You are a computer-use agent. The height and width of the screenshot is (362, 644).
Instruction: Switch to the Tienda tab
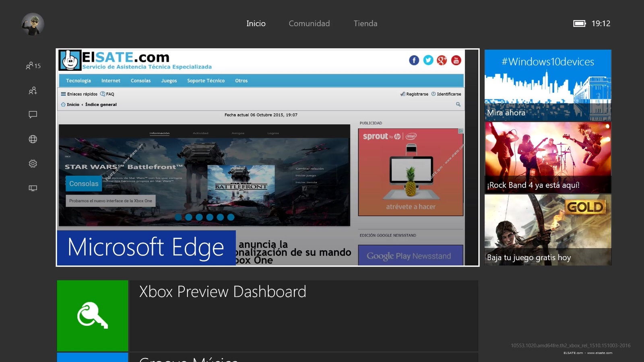tap(365, 24)
